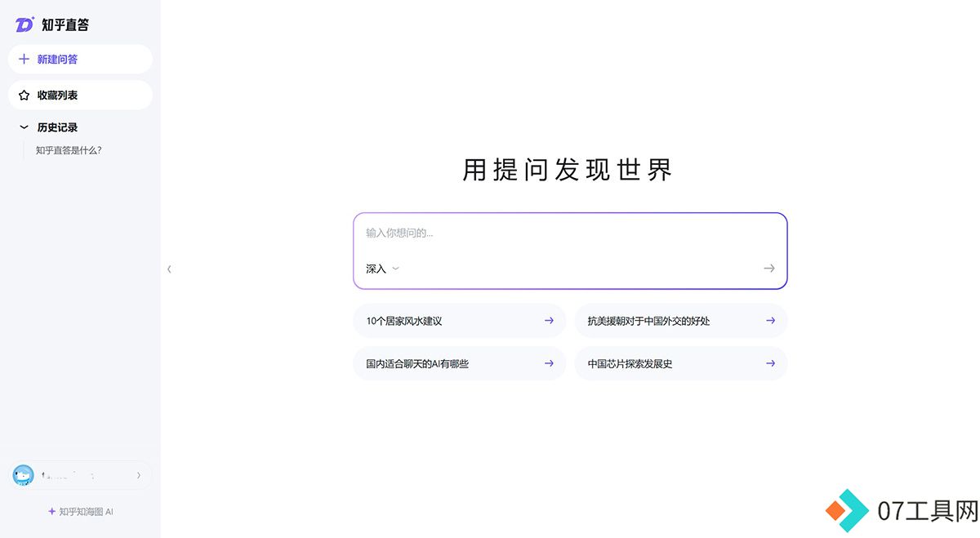Click the arrow on the 中国芯片探索发展史 card

770,363
